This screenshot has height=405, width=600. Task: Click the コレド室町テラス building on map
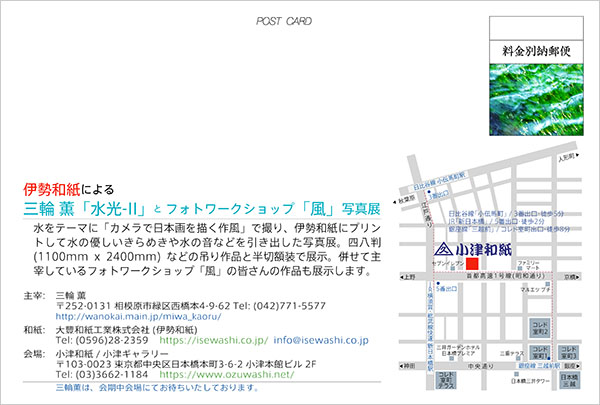443,379
